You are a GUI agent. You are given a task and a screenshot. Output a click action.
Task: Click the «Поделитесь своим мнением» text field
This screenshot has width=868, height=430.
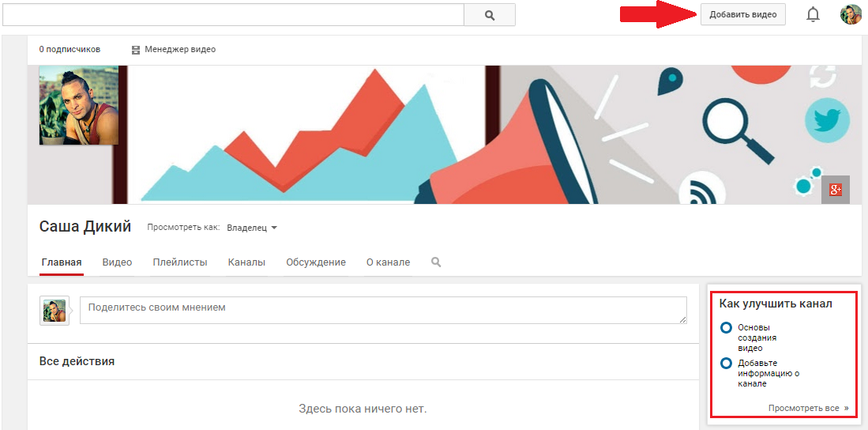pyautogui.click(x=383, y=310)
